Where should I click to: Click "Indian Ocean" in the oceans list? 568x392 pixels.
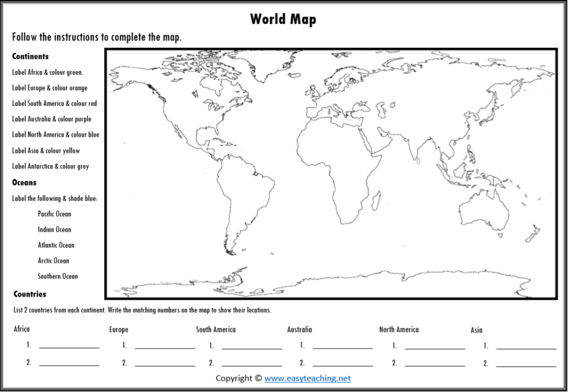55,230
